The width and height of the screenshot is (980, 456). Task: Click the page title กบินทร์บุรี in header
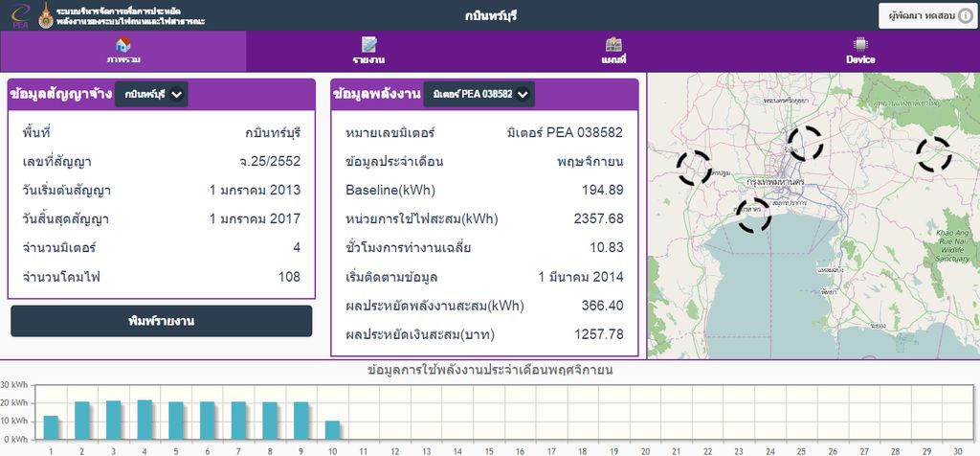coord(491,15)
